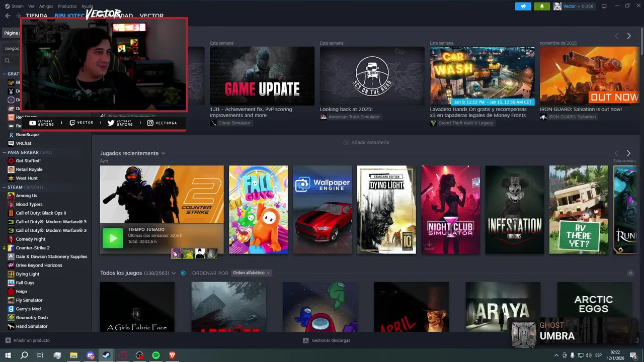Open the Wallpaper Engine cover
Screen dimensions: 644x362
tap(323, 210)
